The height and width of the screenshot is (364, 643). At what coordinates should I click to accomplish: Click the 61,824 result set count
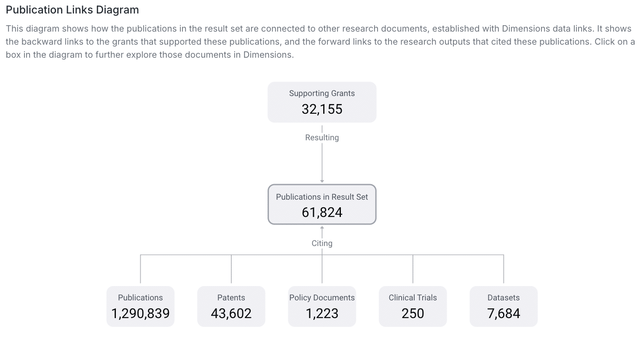point(322,212)
